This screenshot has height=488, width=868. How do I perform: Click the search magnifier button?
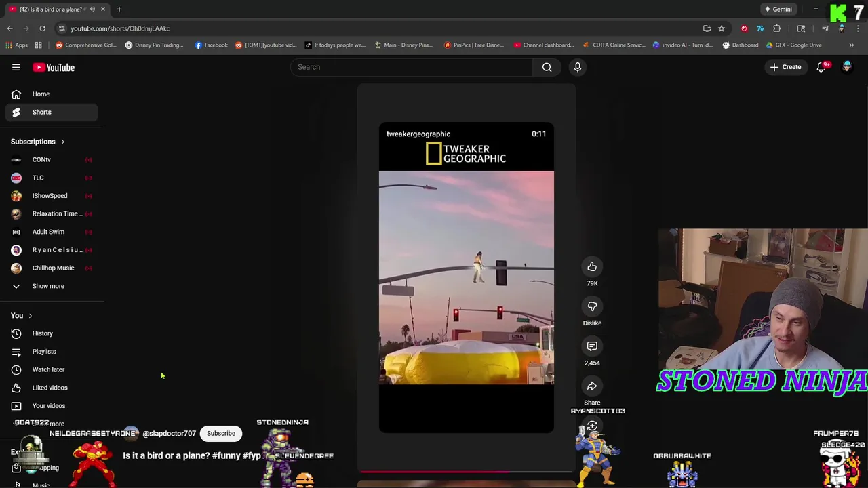(x=547, y=67)
